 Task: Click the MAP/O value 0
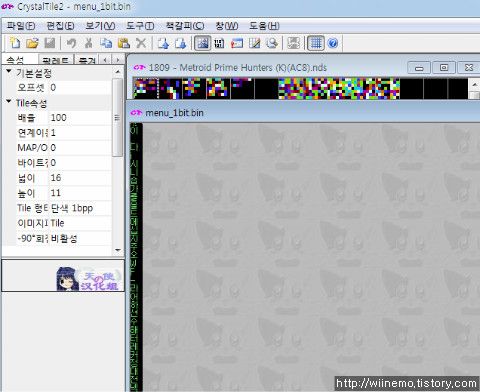point(80,148)
